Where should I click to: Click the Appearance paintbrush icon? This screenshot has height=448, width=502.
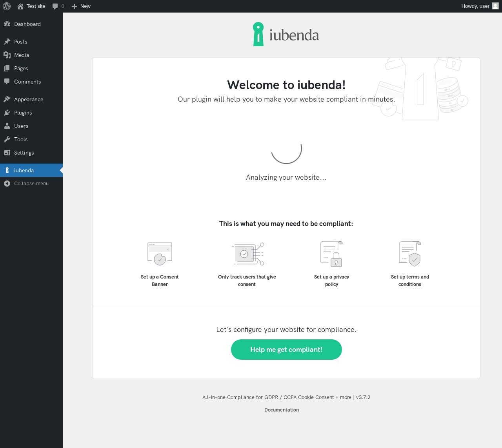coord(7,99)
